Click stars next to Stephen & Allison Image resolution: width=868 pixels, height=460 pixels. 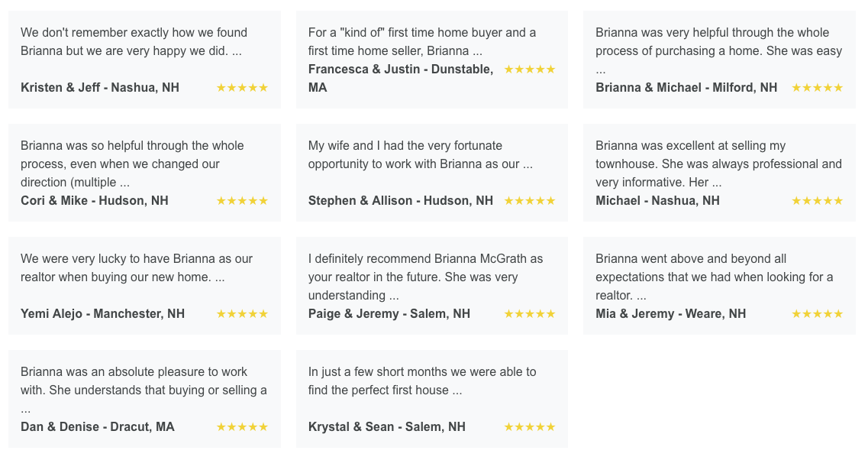(530, 201)
